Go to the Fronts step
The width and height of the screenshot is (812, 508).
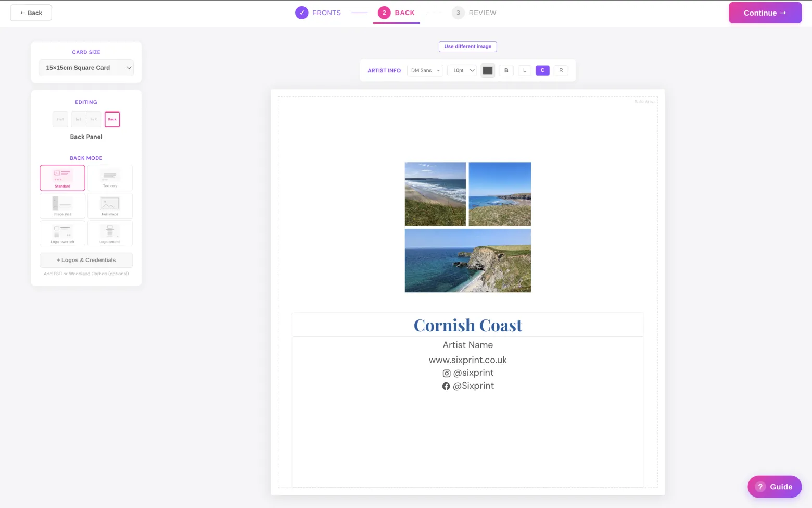[x=318, y=13]
